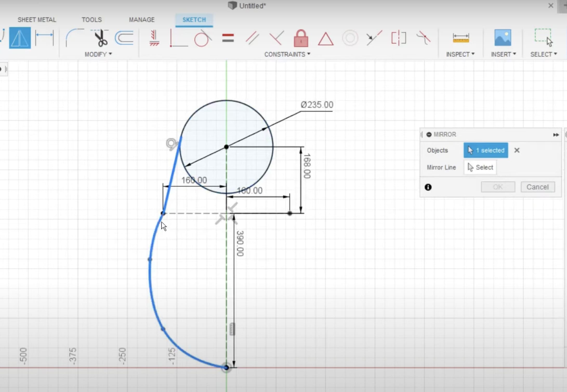
Task: Open the INSERT dropdown menu
Action: [503, 54]
